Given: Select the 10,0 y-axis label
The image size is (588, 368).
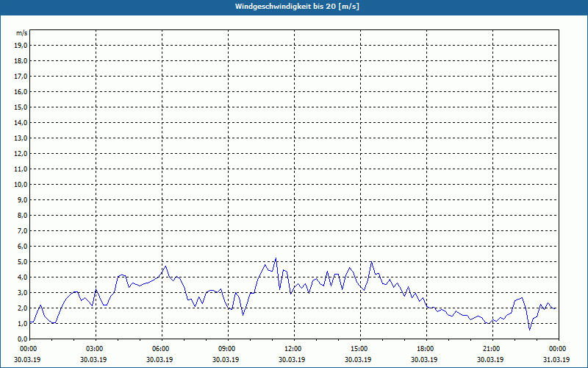Looking at the screenshot, I should pos(21,185).
